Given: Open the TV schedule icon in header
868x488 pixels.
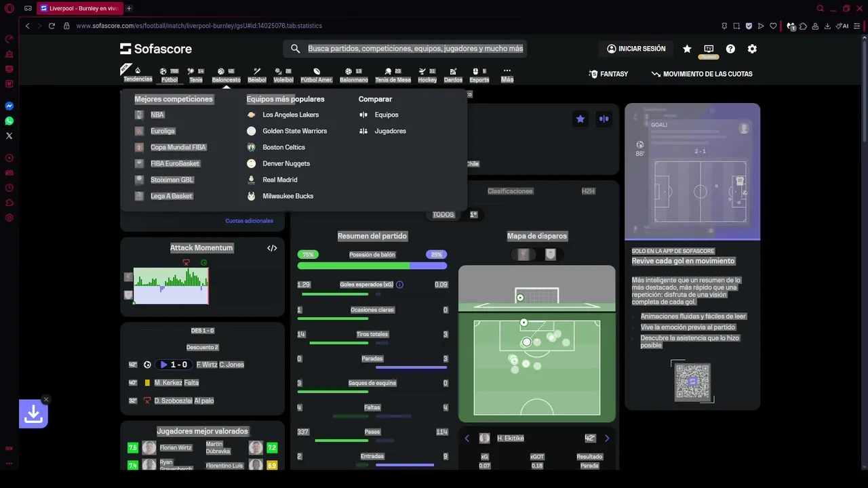Looking at the screenshot, I should (709, 49).
